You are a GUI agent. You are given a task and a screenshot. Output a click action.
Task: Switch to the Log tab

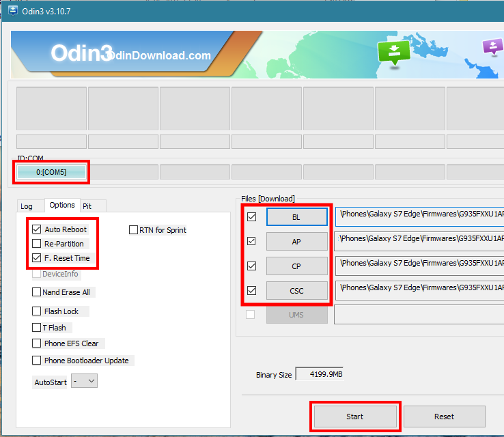tap(27, 206)
